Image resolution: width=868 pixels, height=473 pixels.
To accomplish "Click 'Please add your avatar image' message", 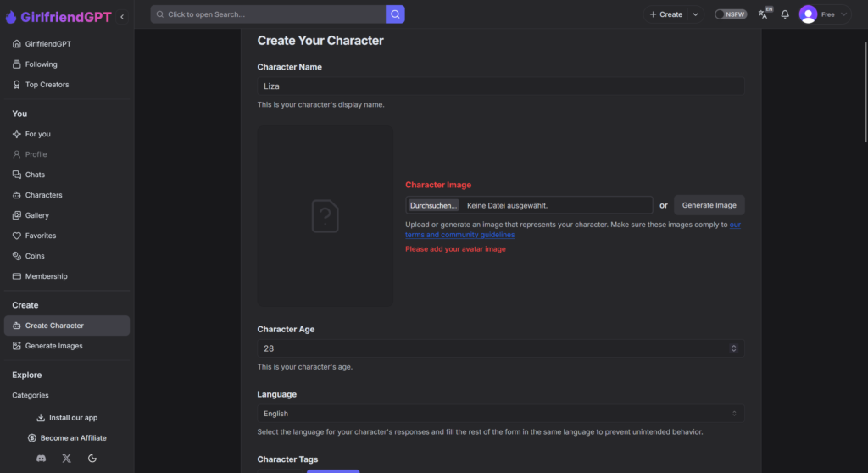I will [x=455, y=249].
